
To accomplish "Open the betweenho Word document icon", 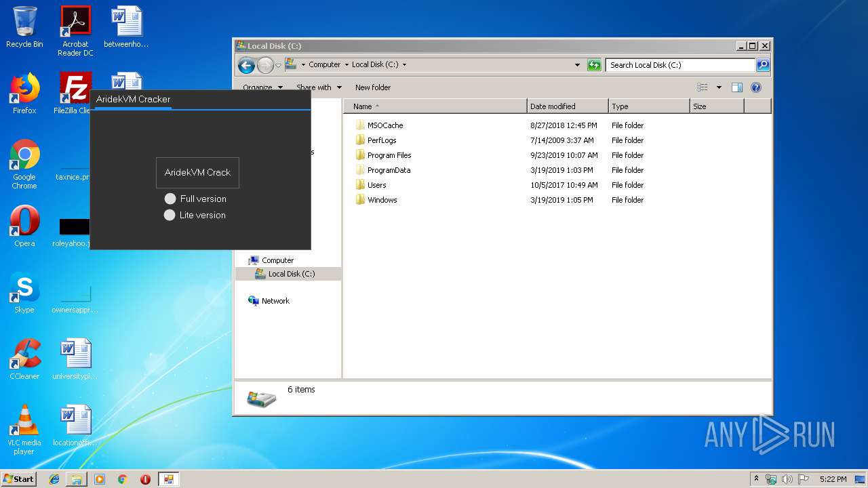I will click(126, 27).
